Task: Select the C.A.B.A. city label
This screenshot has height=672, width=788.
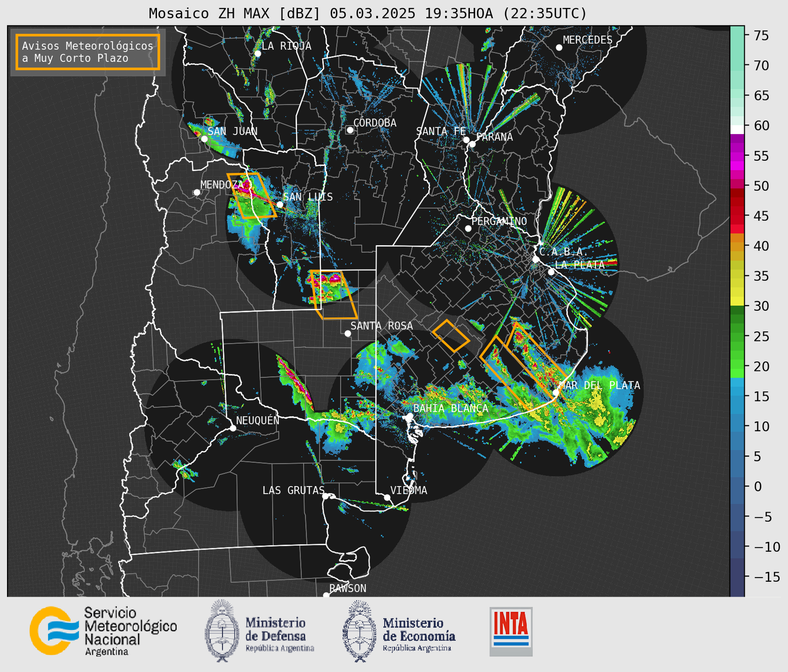Action: [563, 252]
